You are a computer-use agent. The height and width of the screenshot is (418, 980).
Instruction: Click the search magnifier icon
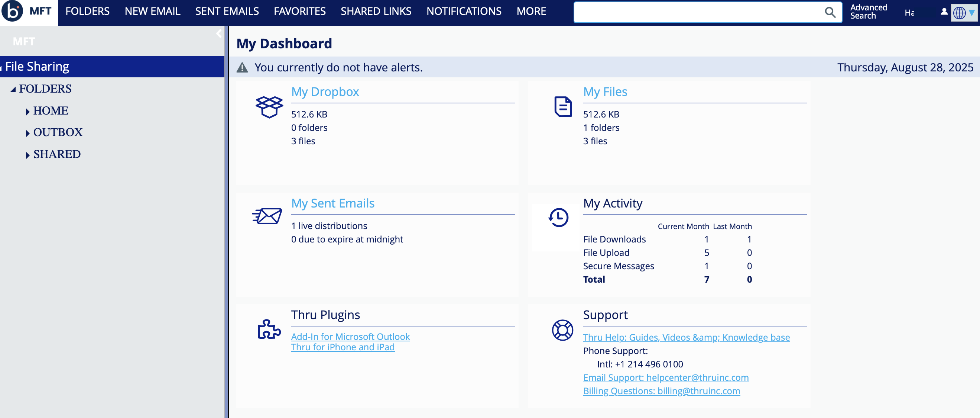coord(830,13)
